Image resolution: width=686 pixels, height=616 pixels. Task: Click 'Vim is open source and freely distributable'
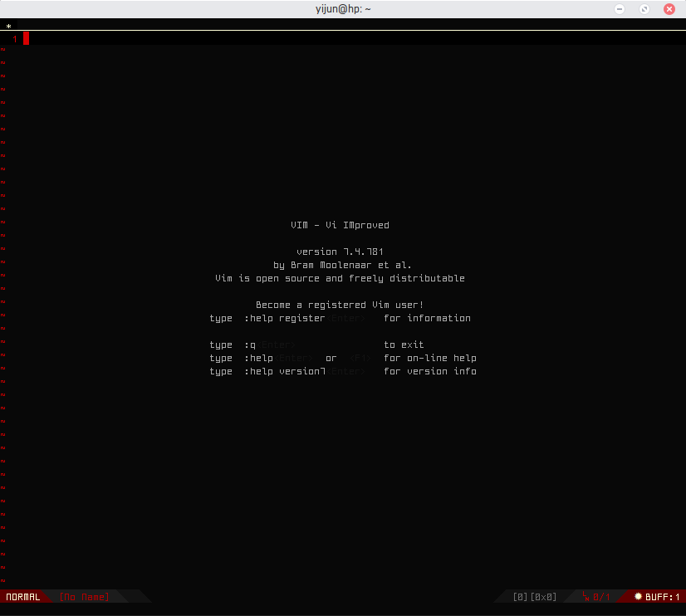click(x=340, y=278)
